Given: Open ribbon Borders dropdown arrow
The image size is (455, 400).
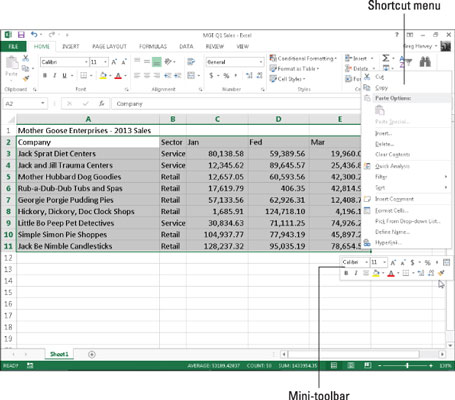Looking at the screenshot, I should point(91,76).
